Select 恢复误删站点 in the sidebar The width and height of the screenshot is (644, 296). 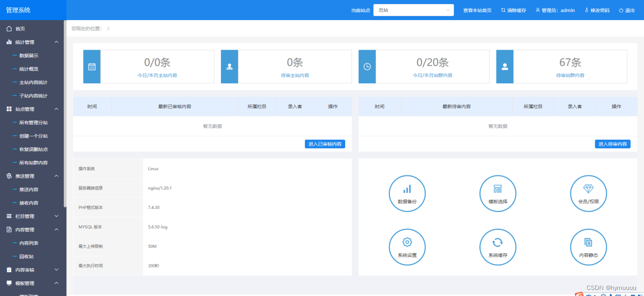click(x=33, y=149)
